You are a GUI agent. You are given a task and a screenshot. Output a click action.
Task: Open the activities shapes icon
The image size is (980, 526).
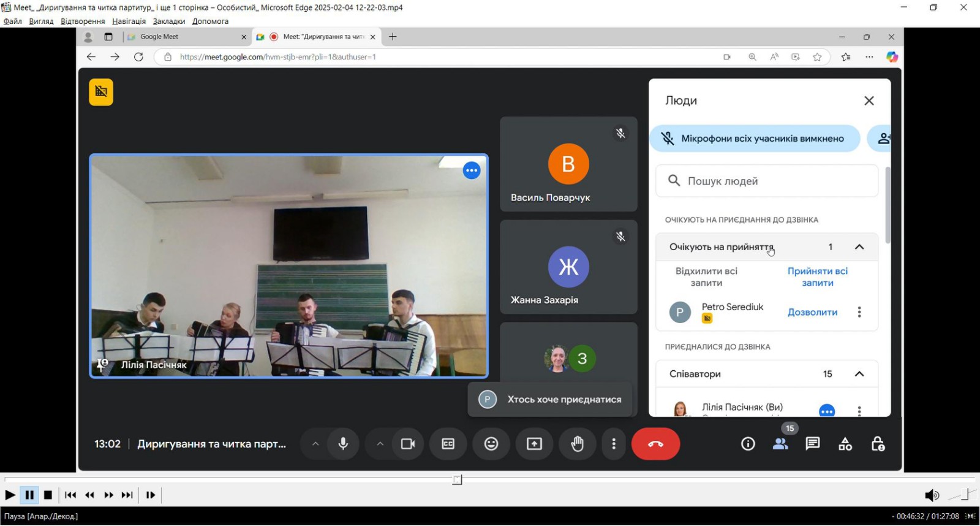pyautogui.click(x=845, y=444)
